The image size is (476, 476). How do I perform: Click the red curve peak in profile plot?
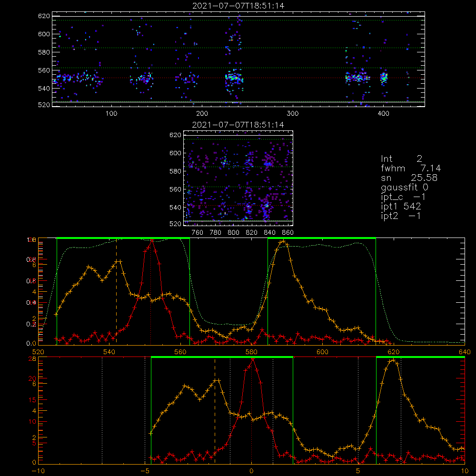(x=152, y=241)
